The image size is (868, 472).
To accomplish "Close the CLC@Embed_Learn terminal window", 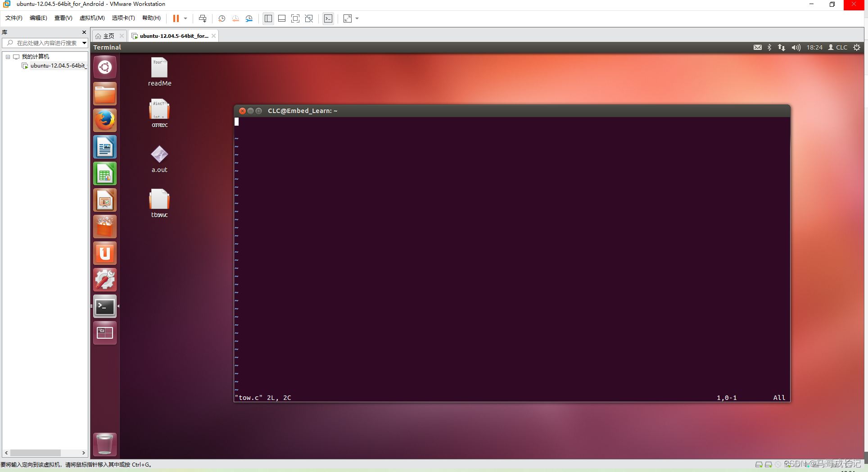I will (242, 111).
